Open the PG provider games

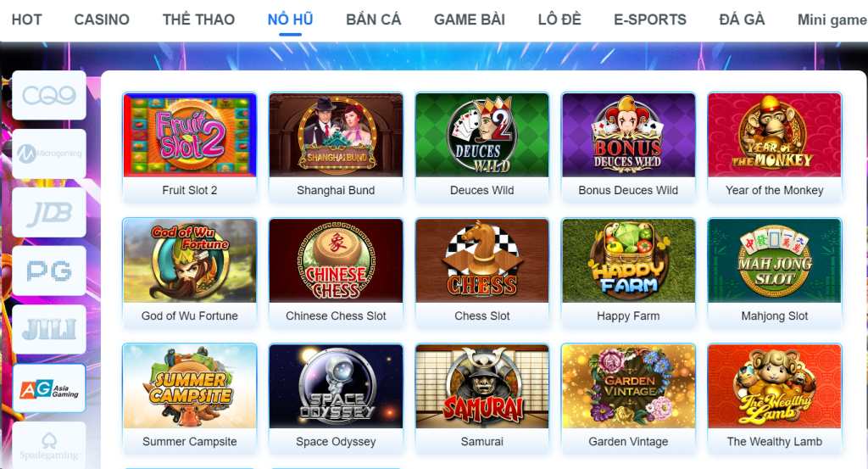pyautogui.click(x=49, y=271)
